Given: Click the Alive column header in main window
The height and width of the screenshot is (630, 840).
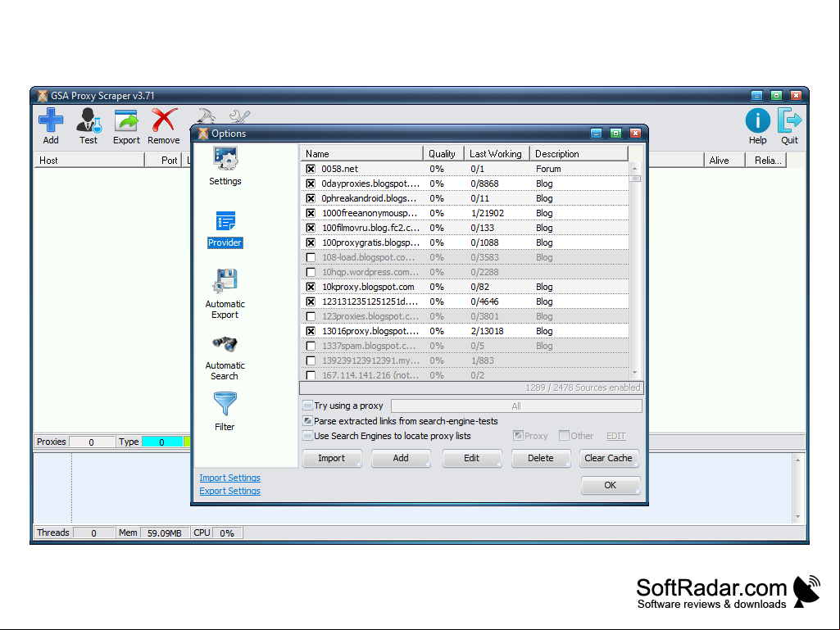Looking at the screenshot, I should click(x=724, y=161).
